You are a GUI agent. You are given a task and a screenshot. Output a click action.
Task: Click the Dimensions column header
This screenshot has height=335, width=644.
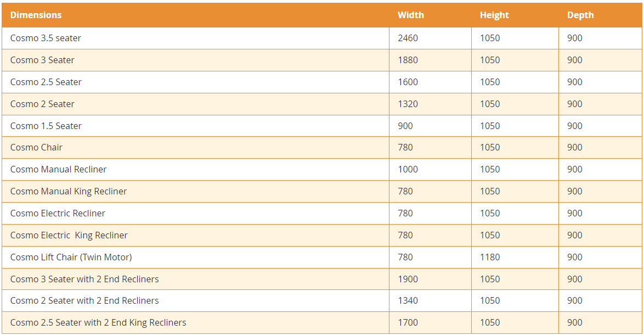[36, 15]
